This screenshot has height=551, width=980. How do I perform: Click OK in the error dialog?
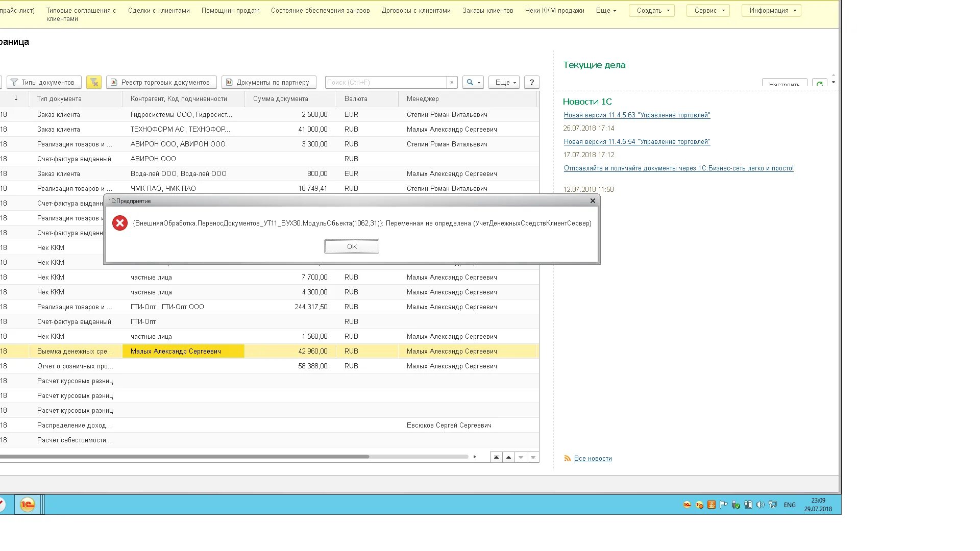pos(351,246)
